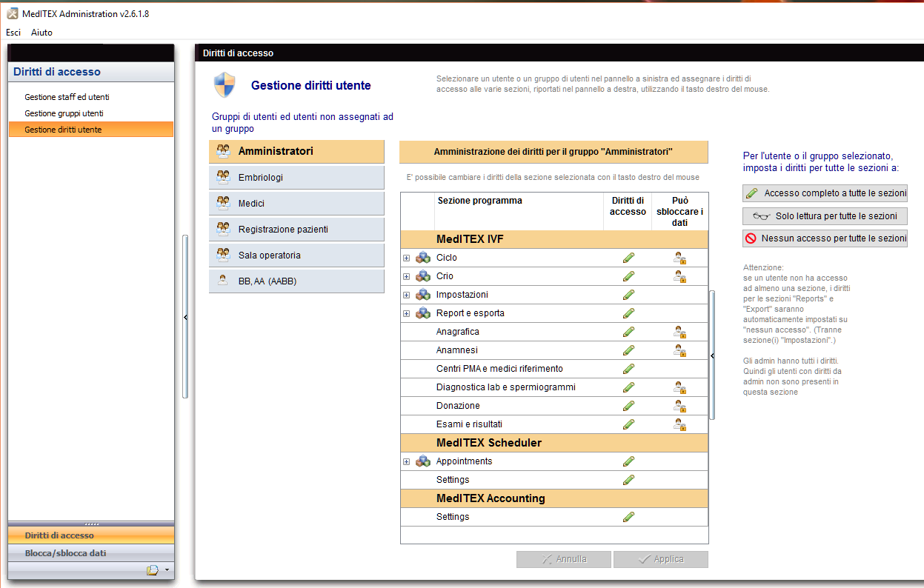Click Accesso completo a tutte le sezioni

point(825,193)
